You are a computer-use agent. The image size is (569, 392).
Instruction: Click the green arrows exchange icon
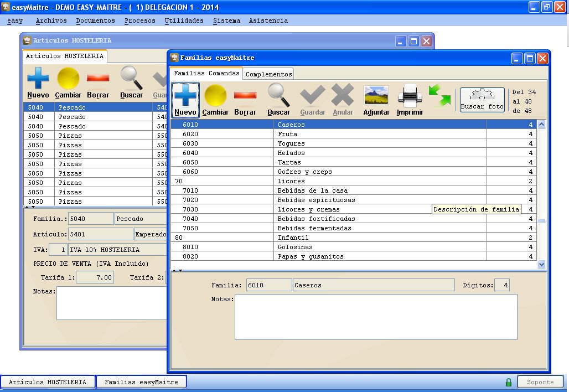(439, 95)
